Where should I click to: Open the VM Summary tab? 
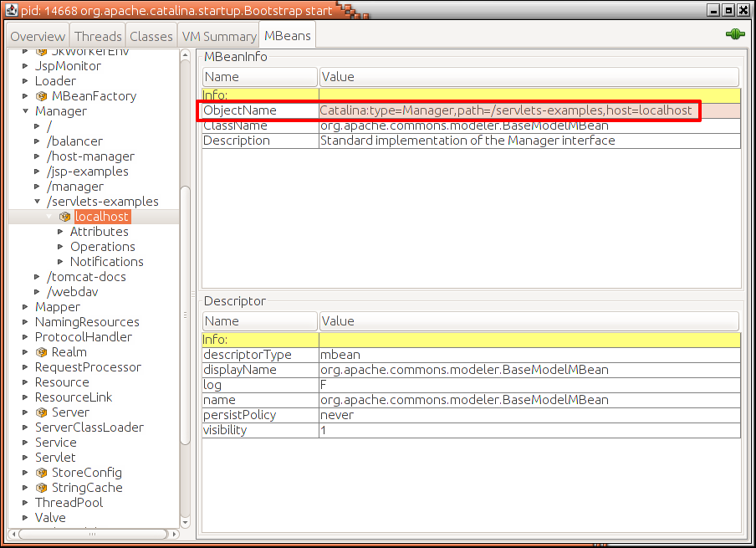(x=218, y=36)
